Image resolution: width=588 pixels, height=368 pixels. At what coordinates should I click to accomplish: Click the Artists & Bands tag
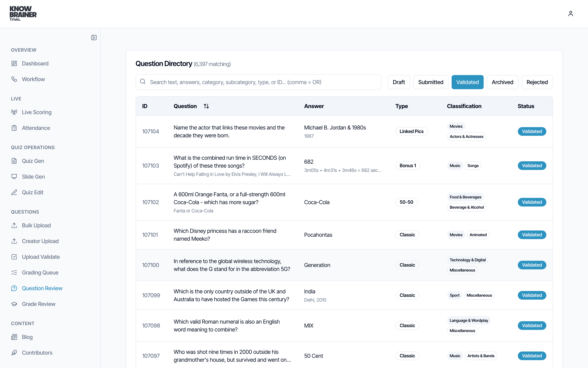coord(481,356)
